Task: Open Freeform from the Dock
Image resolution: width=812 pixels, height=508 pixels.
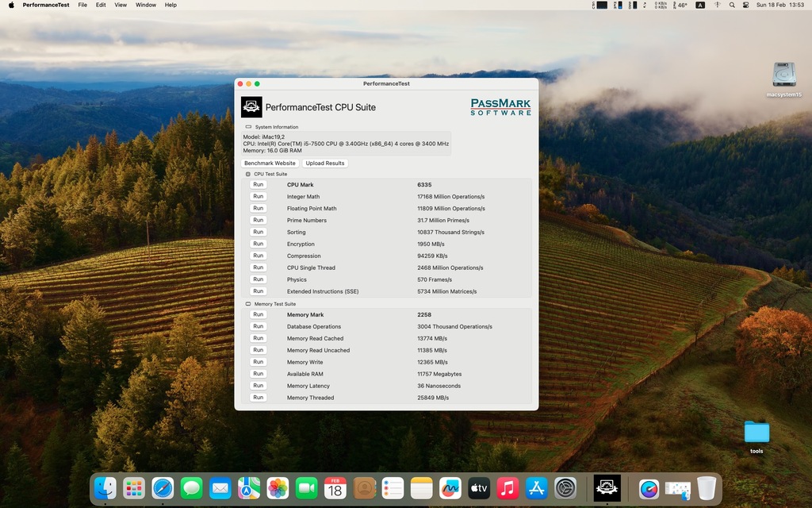Action: 450,488
